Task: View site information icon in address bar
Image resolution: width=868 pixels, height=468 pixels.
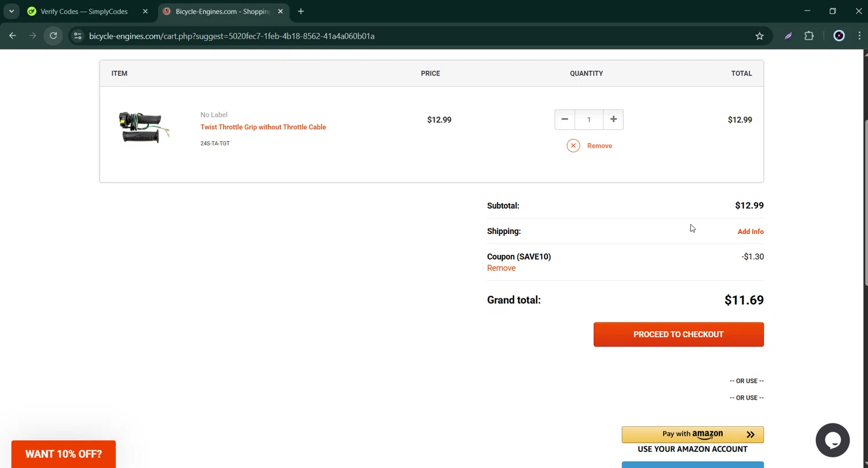Action: tap(78, 36)
